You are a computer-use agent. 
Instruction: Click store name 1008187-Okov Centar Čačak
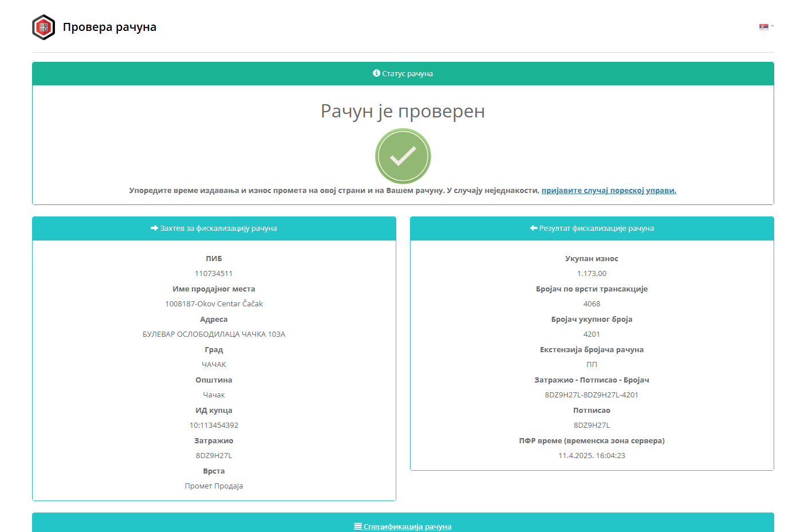[x=214, y=304]
